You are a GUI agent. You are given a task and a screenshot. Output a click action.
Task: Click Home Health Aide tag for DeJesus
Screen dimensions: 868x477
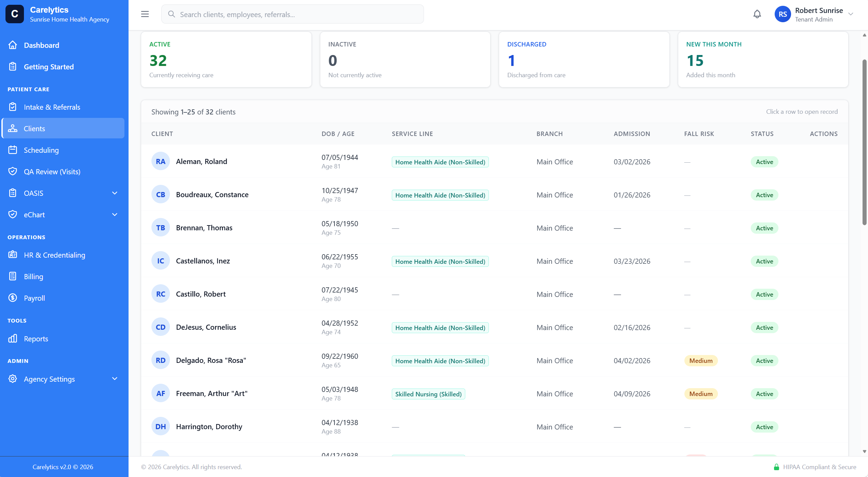pyautogui.click(x=440, y=328)
